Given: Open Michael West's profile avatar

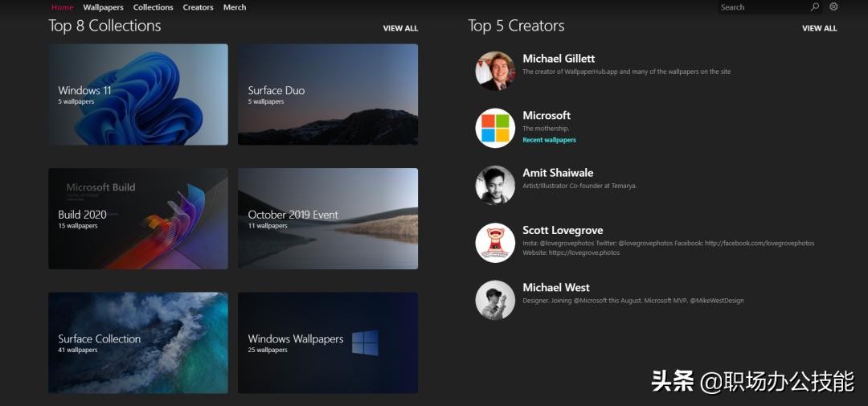Looking at the screenshot, I should [495, 300].
